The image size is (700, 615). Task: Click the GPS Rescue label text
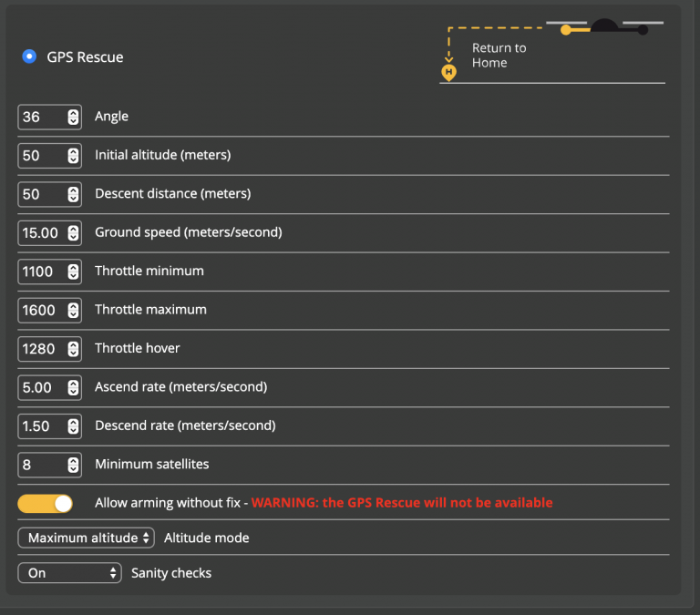coord(85,56)
